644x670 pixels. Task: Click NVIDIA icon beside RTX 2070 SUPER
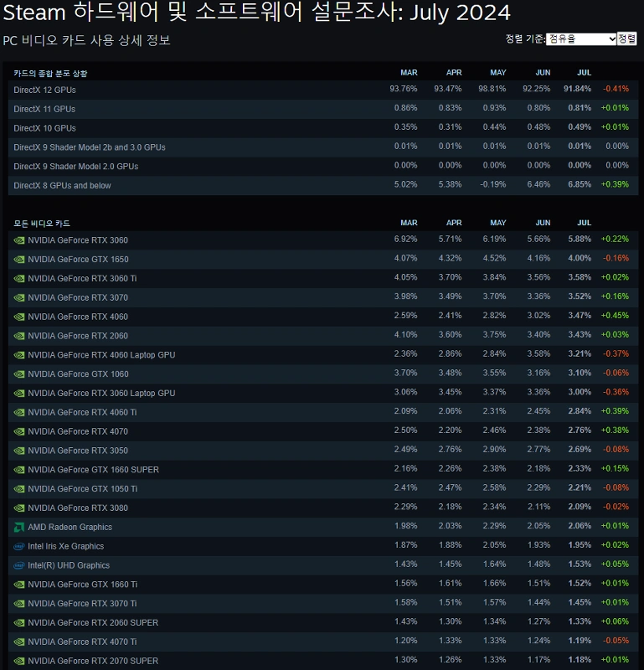18,662
